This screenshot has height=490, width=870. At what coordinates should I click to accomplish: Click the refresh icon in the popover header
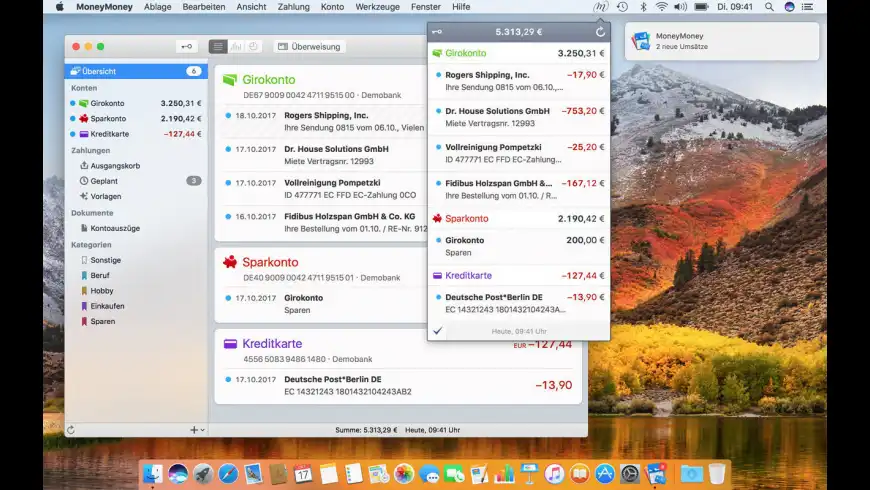(600, 32)
